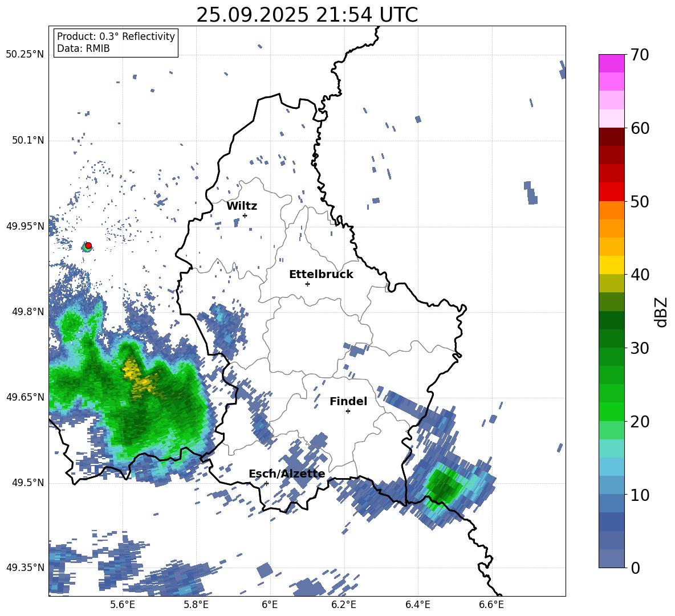Click the Findel location cross marker
The width and height of the screenshot is (675, 616).
[348, 411]
